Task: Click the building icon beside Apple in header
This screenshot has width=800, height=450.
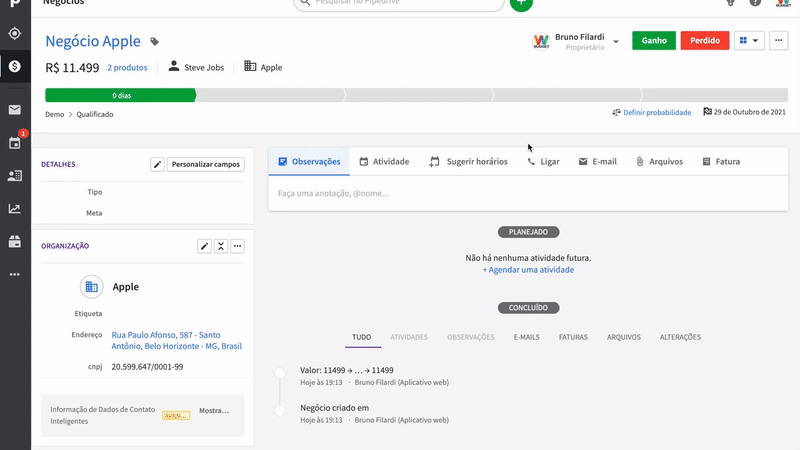Action: 250,66
